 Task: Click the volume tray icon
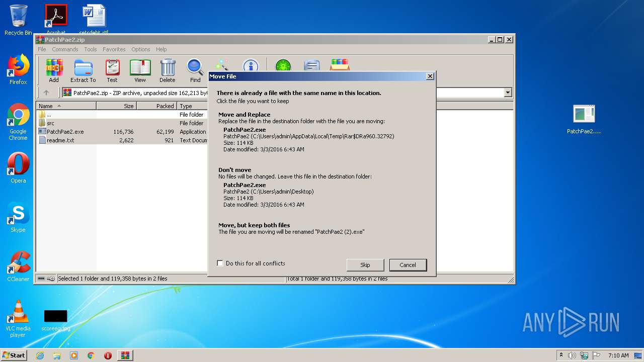(x=572, y=355)
